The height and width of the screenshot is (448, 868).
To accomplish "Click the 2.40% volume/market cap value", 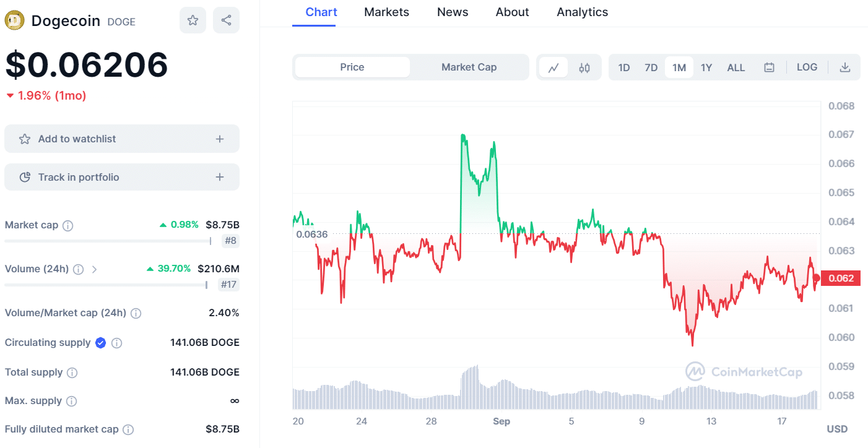I will pyautogui.click(x=224, y=312).
